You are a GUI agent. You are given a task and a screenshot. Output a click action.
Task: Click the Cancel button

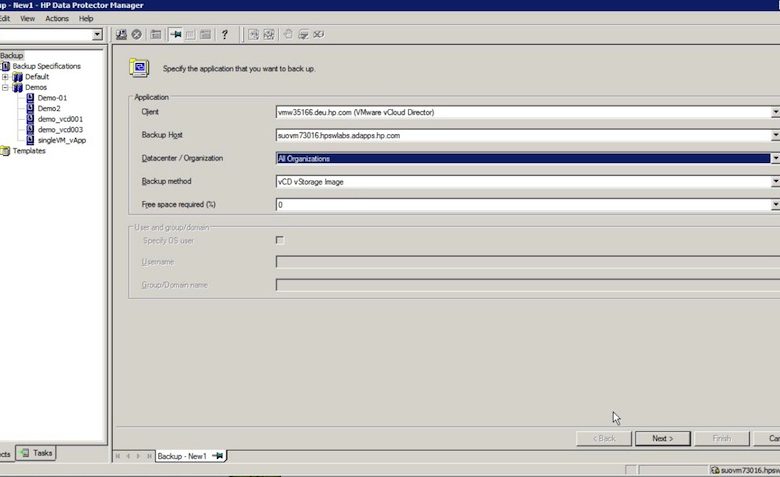point(767,438)
